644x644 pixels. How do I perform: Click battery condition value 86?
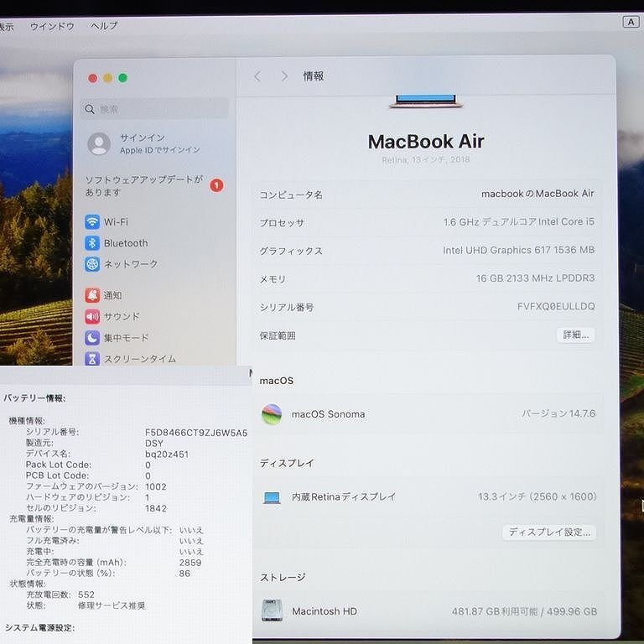[184, 574]
